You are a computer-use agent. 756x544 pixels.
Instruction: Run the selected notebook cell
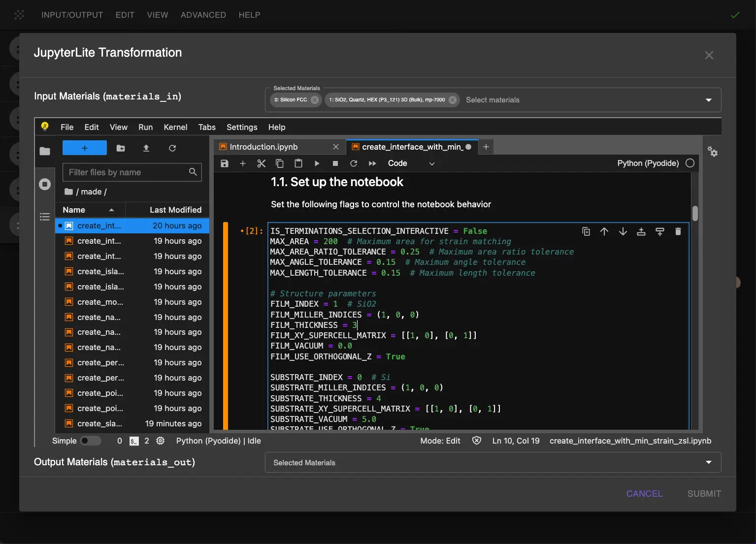(x=317, y=163)
